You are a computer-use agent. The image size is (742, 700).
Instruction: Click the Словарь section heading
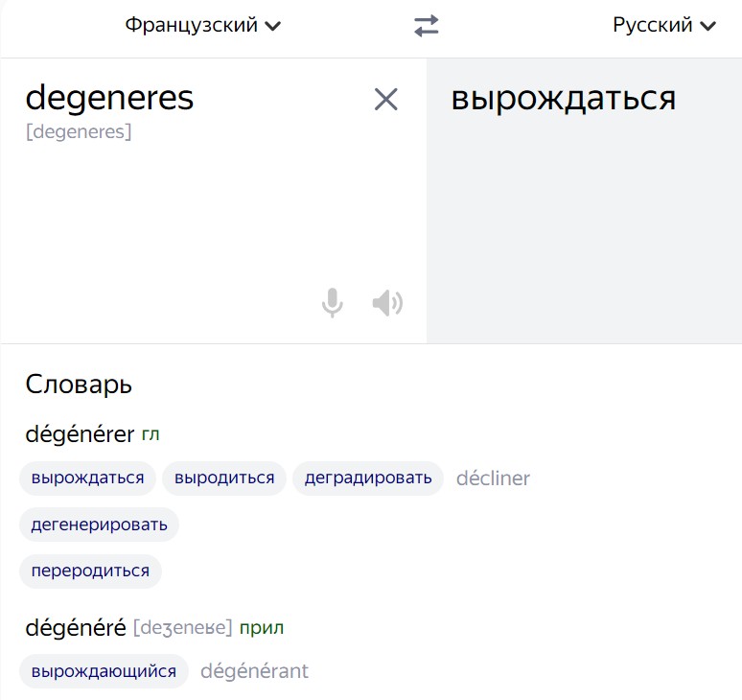[79, 384]
